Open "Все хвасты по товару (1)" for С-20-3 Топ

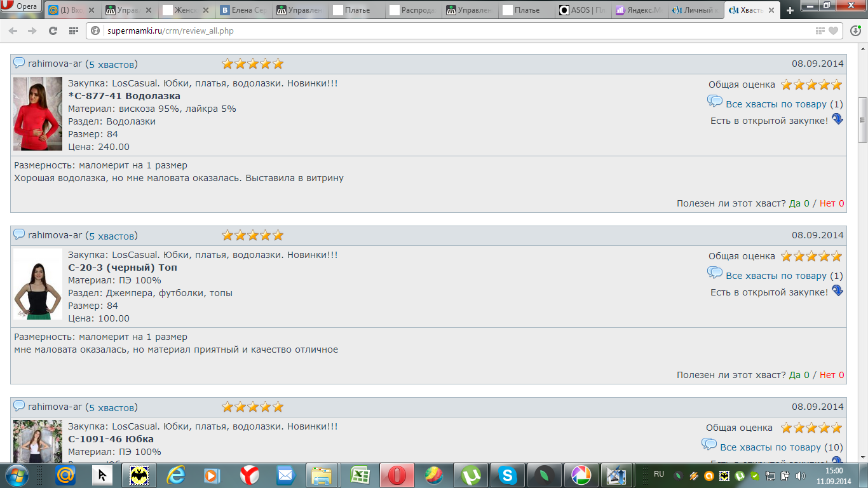(x=784, y=276)
